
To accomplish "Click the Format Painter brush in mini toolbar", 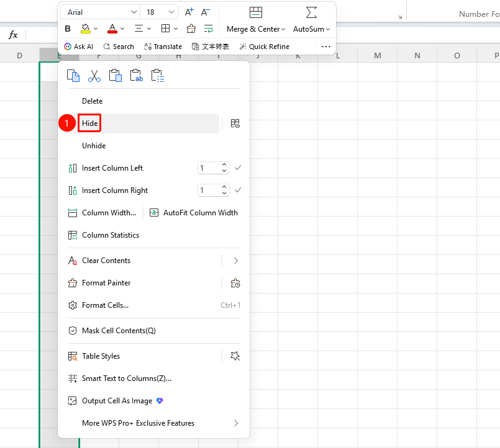I will tap(191, 29).
